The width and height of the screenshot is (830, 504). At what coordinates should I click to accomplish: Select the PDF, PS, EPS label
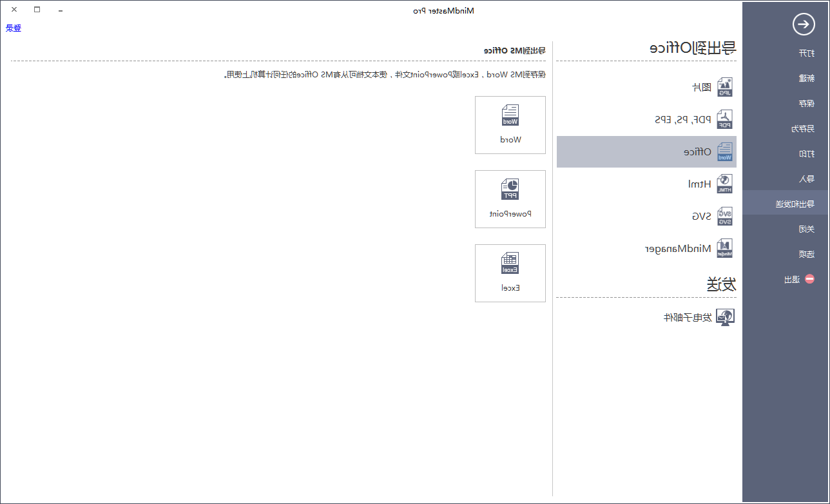pos(683,119)
